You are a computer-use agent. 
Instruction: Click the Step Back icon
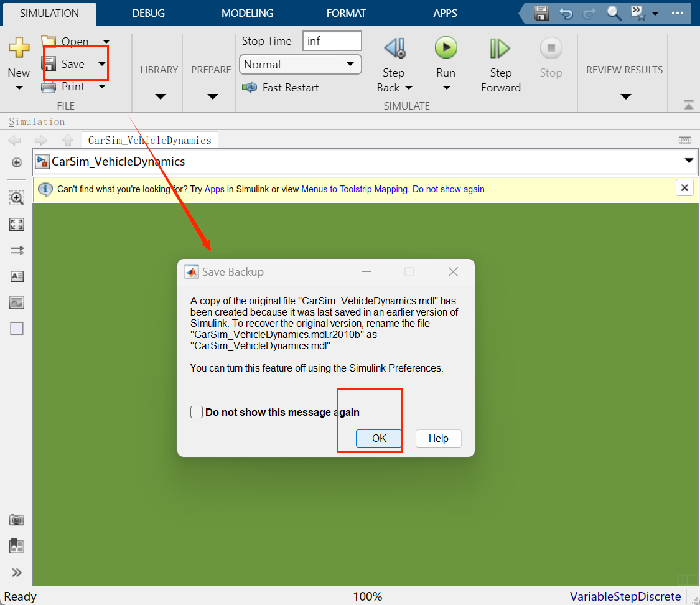pos(394,48)
